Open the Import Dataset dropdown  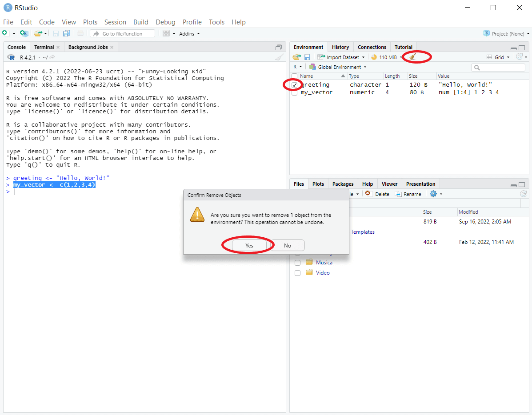[x=341, y=57]
